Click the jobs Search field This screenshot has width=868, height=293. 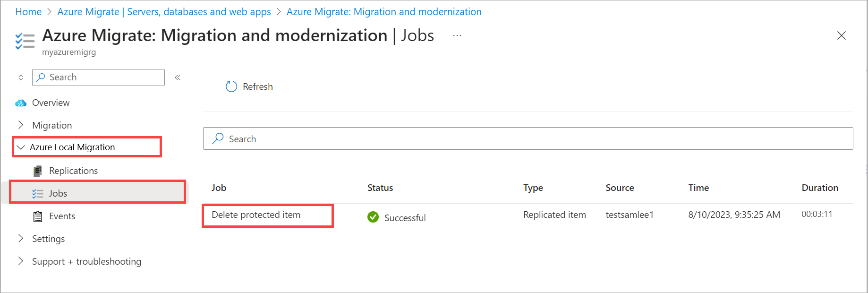click(528, 139)
